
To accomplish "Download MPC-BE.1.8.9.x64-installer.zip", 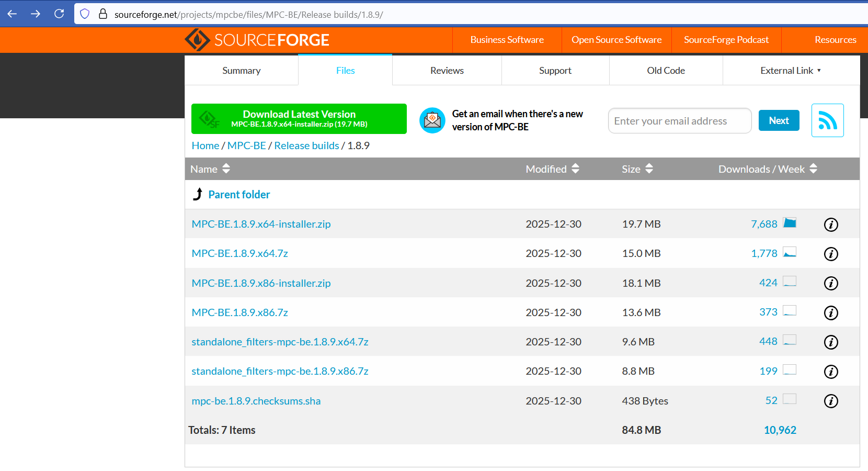I will point(261,224).
